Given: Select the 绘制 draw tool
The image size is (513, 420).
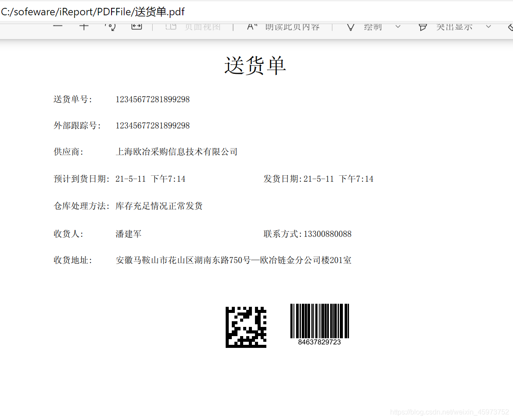Looking at the screenshot, I should point(364,27).
